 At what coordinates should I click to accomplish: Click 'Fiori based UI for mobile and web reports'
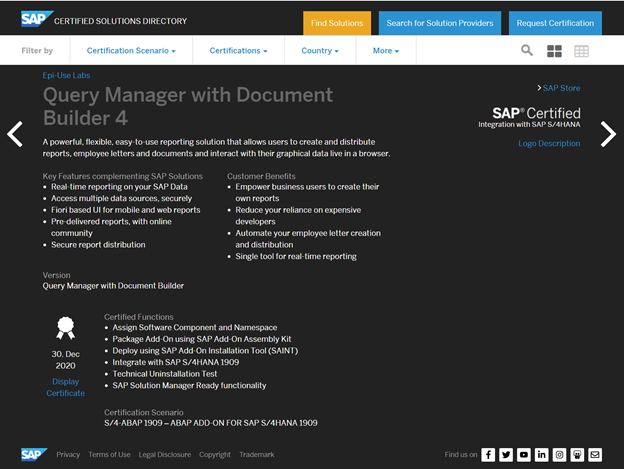click(125, 210)
